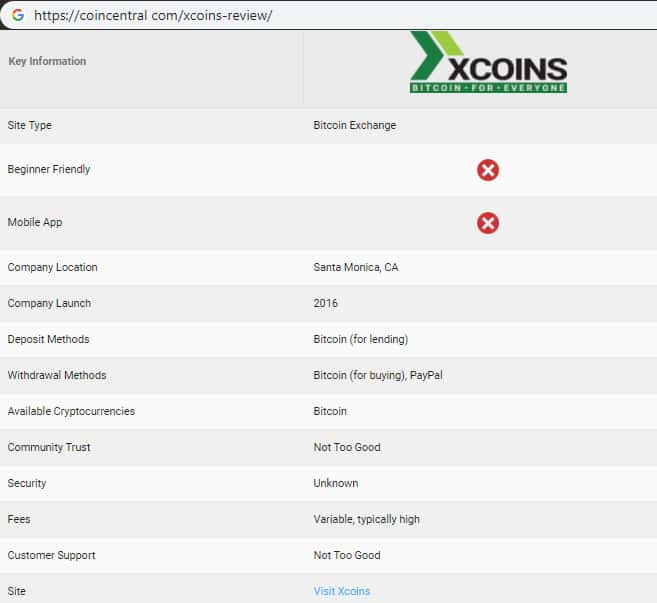Click the Community Trust label
The image size is (657, 603).
pyautogui.click(x=49, y=447)
